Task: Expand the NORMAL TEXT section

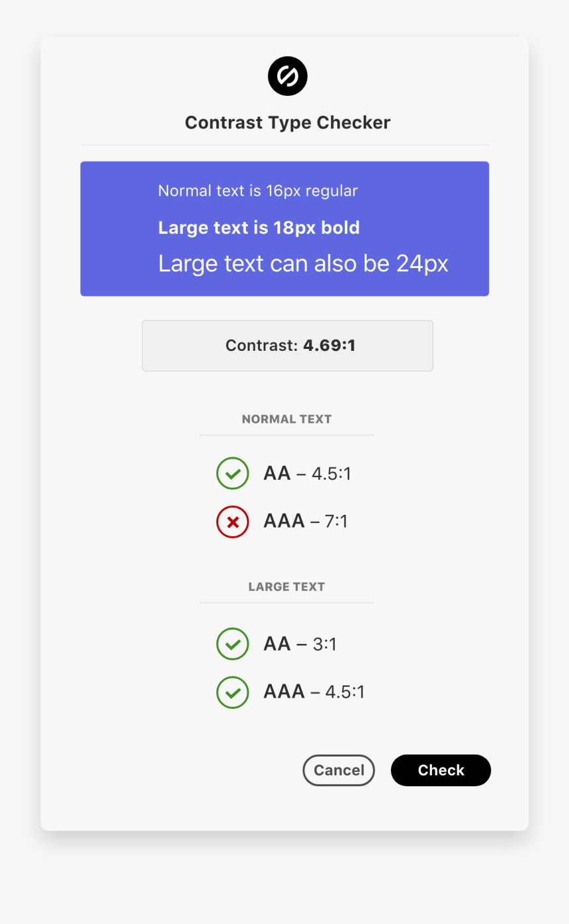Action: tap(286, 419)
